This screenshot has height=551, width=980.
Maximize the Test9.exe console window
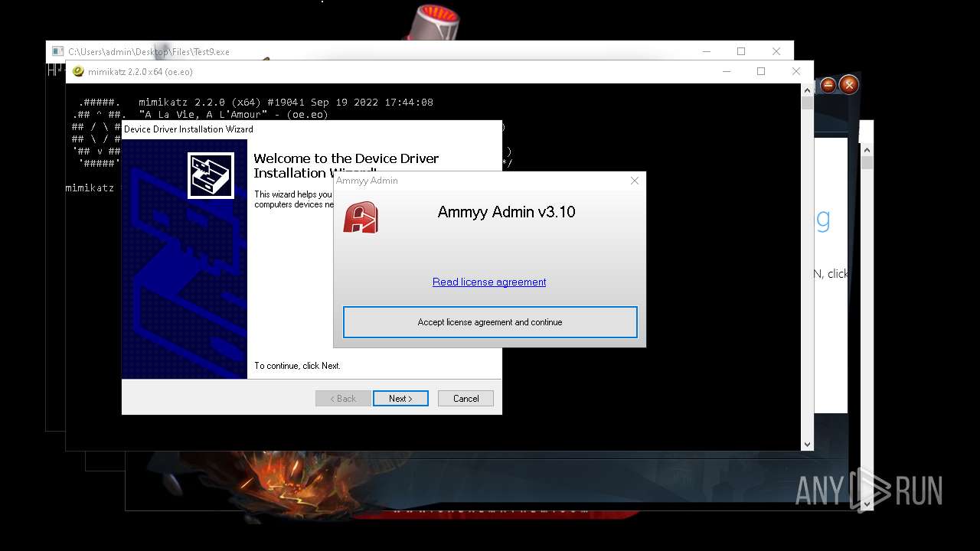click(741, 51)
